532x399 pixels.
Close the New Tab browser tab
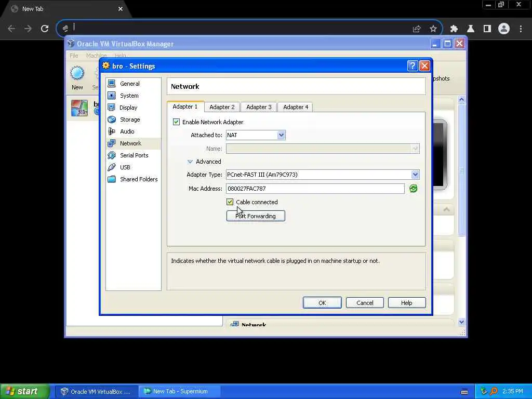pyautogui.click(x=121, y=9)
